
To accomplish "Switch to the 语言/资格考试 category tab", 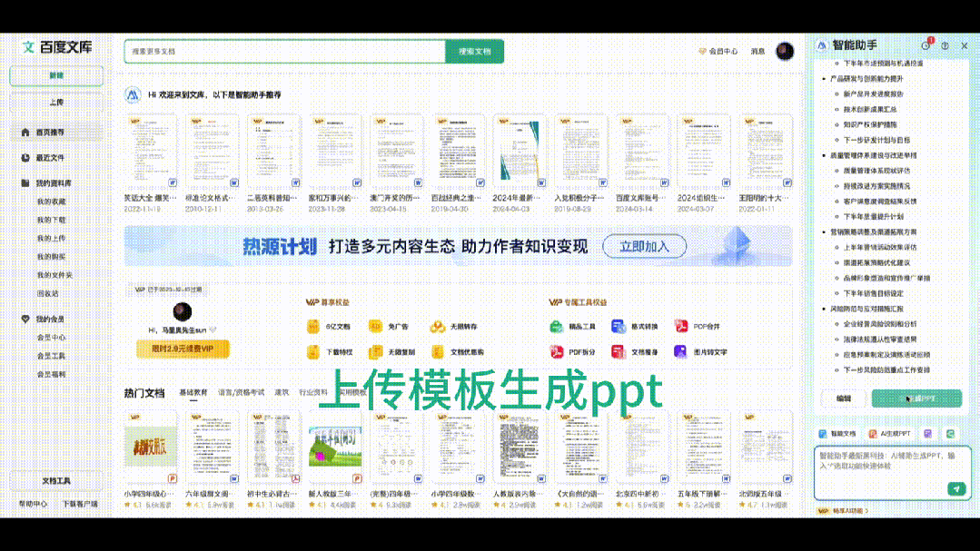I will click(241, 393).
